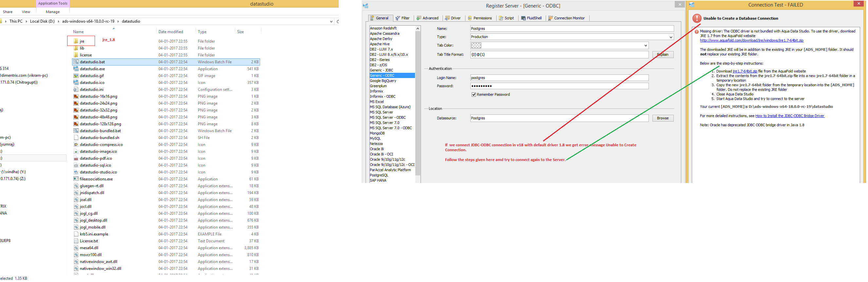
Task: Click the database list scroll-up arrow
Action: (x=418, y=29)
